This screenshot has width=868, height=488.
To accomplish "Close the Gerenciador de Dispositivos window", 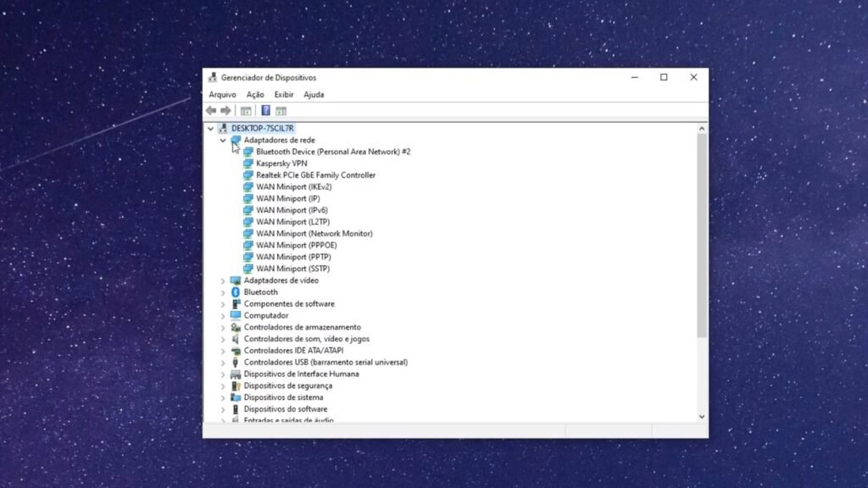I will click(x=693, y=77).
